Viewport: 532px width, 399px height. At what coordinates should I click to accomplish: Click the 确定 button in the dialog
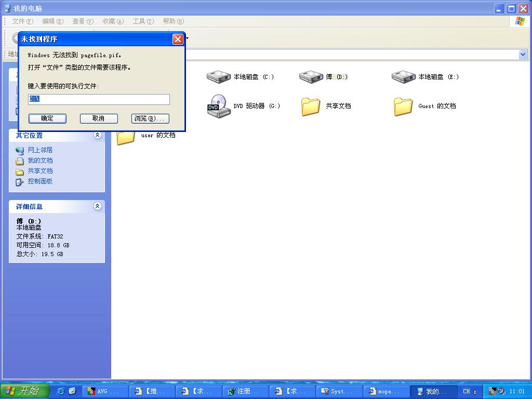47,118
